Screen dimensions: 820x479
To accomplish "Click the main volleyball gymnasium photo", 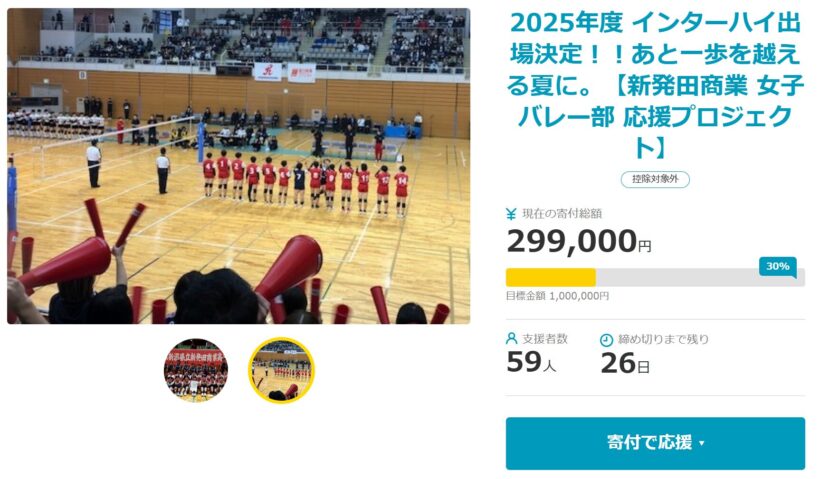I will pos(238,166).
